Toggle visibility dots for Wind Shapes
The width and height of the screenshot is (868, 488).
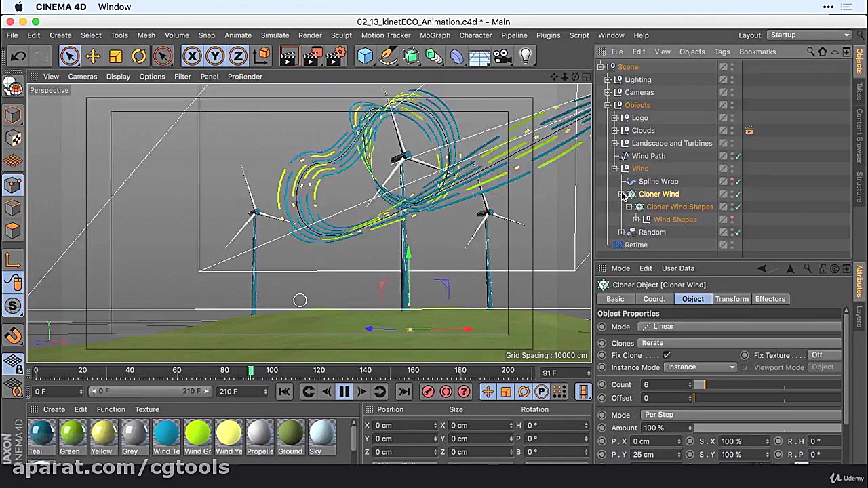point(732,220)
